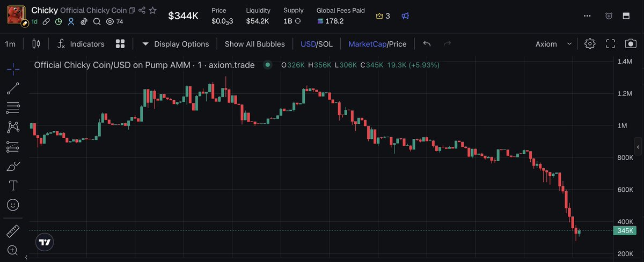644x262 pixels.
Task: Select the pattern drawing tool
Action: (13, 127)
